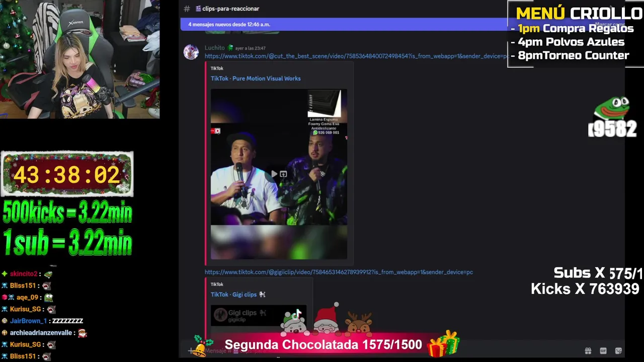Open the 'TikTok · Gigi clips' title link

238,295
